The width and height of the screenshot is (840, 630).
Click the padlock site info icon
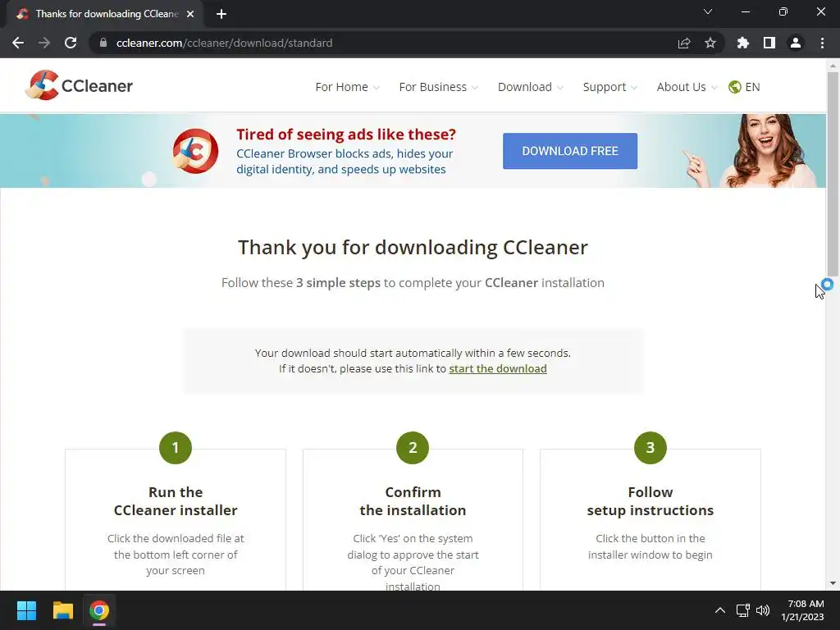pyautogui.click(x=103, y=43)
